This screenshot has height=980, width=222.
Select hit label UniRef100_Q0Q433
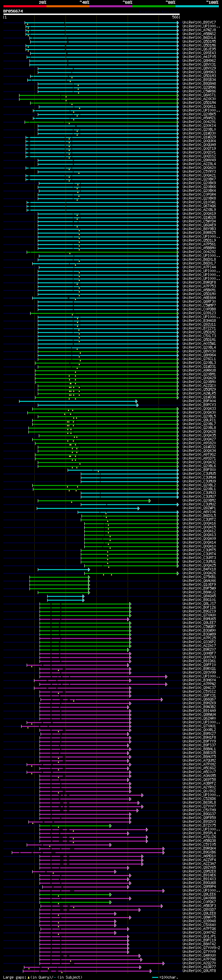(x=199, y=408)
